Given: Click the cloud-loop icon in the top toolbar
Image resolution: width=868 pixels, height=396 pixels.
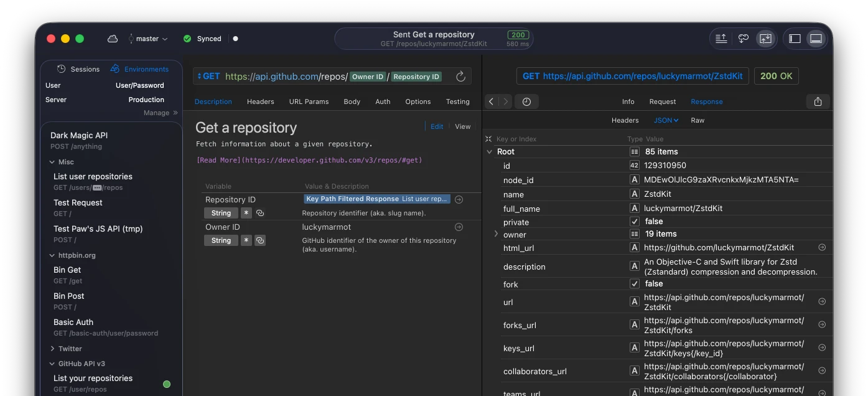Looking at the screenshot, I should 744,39.
